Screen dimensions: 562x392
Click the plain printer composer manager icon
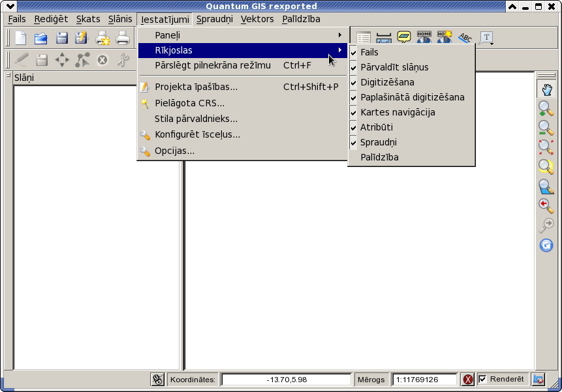point(123,38)
